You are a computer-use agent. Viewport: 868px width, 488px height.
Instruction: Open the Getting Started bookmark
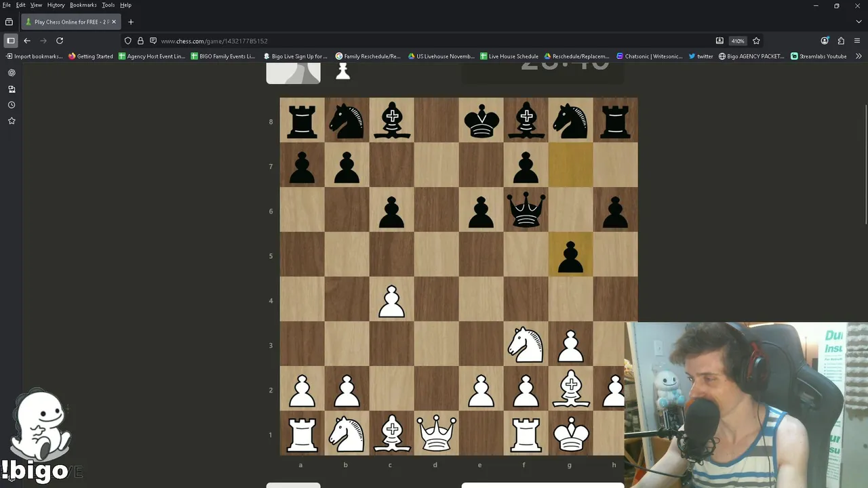pyautogui.click(x=91, y=56)
